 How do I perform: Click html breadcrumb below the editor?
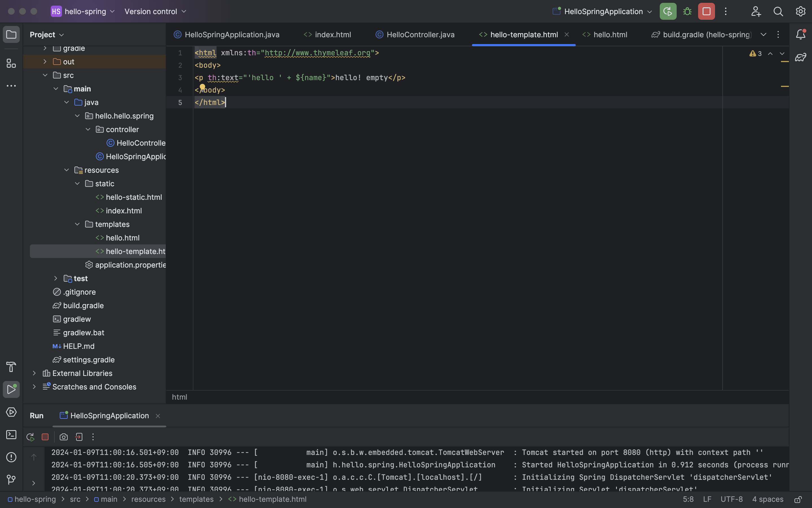[180, 397]
